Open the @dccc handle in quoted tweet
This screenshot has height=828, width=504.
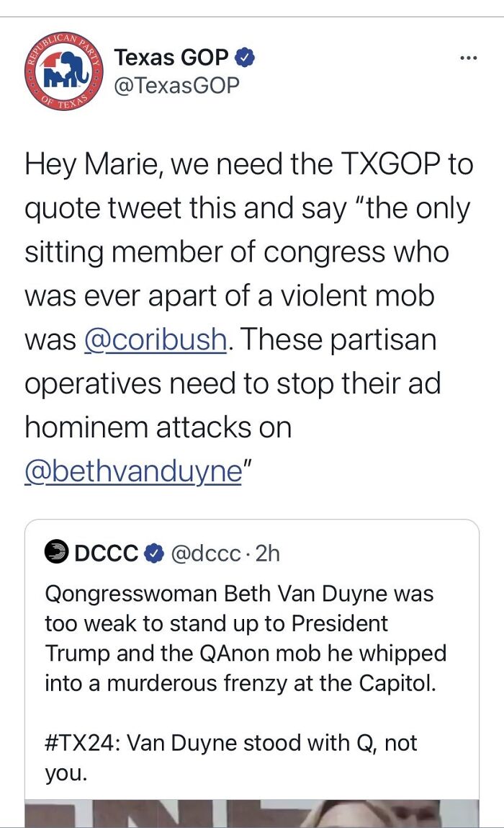[x=205, y=553]
